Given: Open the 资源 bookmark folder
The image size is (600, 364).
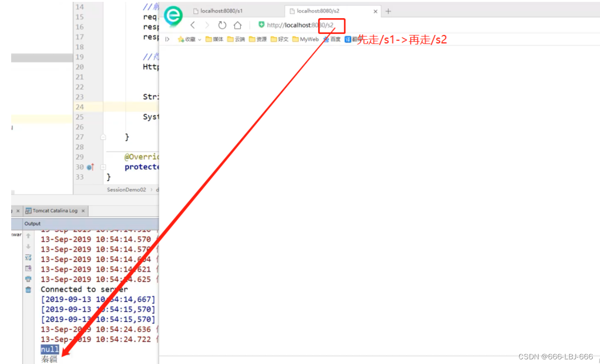Looking at the screenshot, I should [258, 40].
